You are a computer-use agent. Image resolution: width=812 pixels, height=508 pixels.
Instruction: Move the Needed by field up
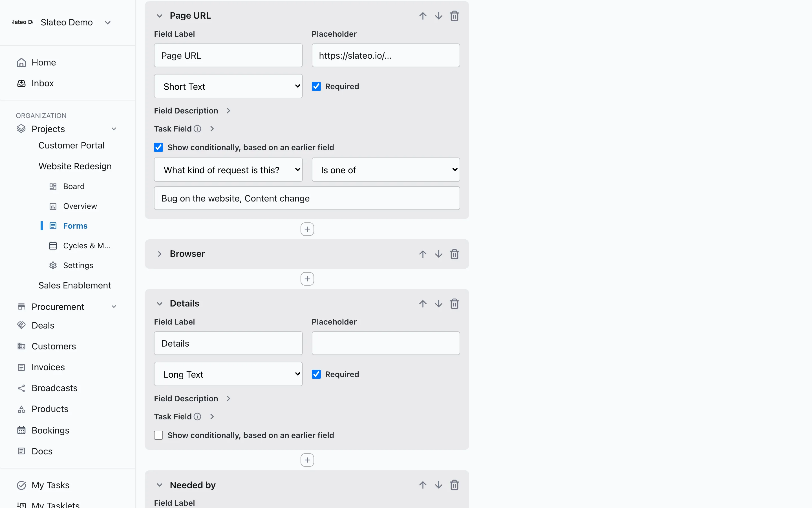click(423, 485)
